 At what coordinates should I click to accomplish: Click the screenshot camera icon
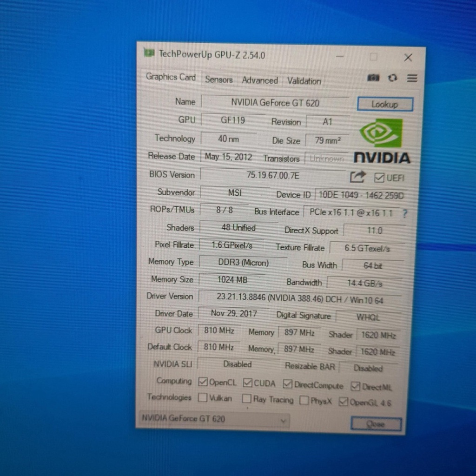[373, 78]
